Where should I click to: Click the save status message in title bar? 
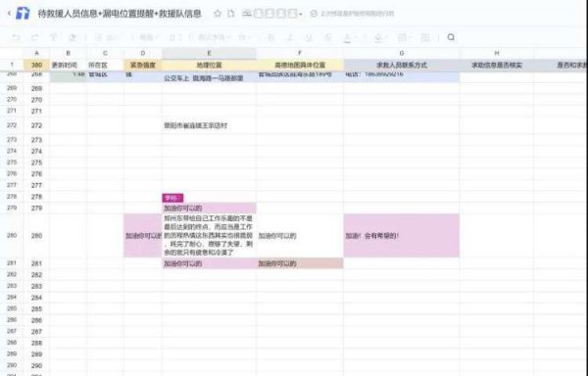353,14
